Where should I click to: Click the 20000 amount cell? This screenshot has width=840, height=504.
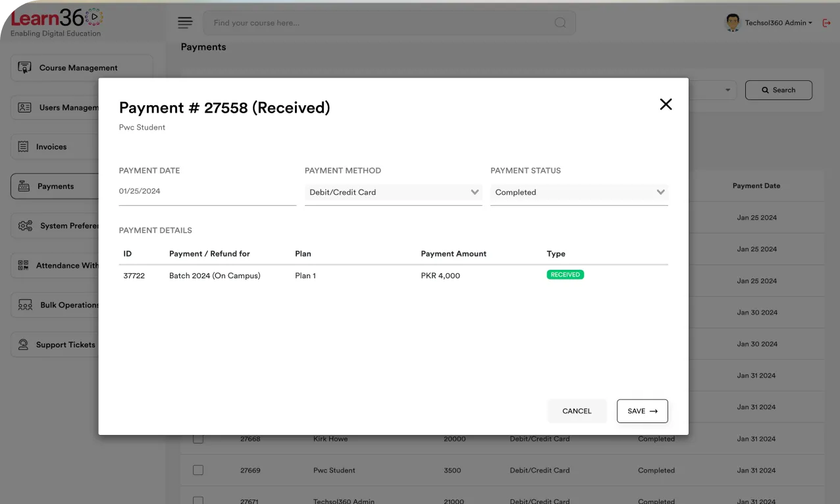(454, 439)
